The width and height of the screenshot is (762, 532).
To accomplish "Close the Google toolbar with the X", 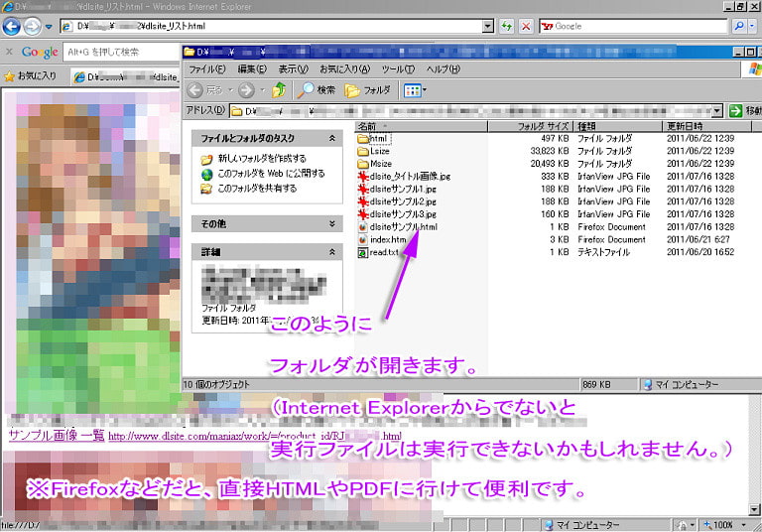I will point(9,51).
